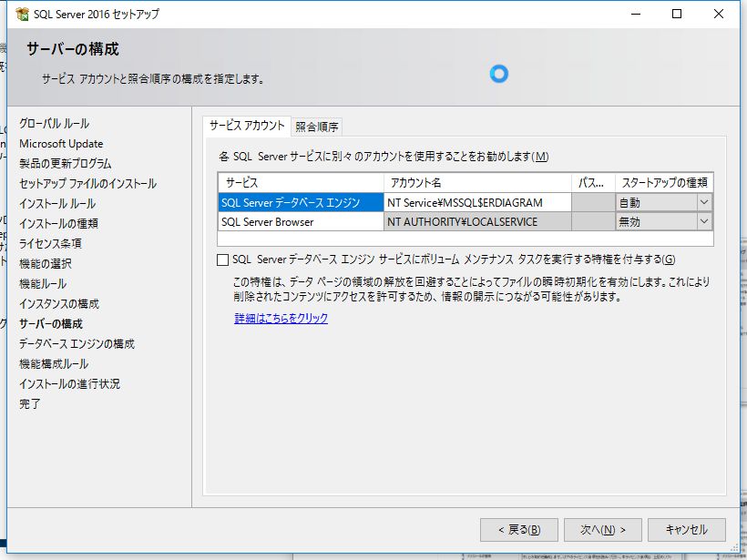The image size is (747, 560).
Task: Select サーバーの構成 step in sidebar
Action: (51, 323)
